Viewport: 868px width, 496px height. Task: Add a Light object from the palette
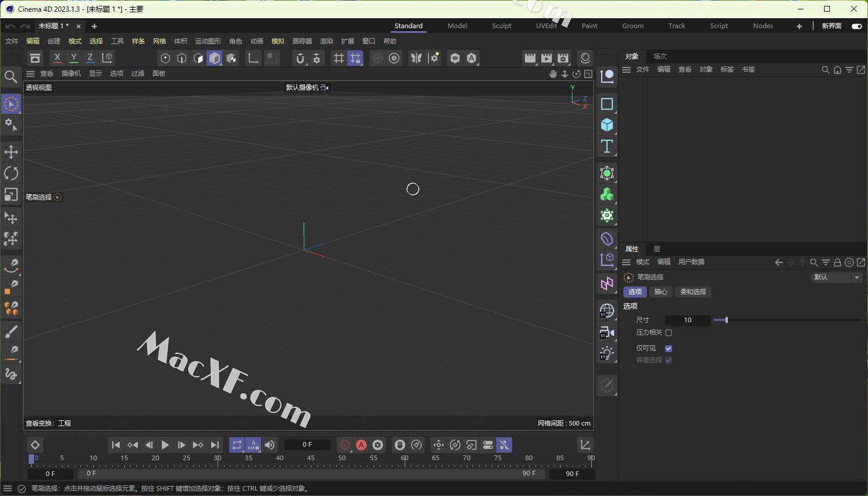click(607, 353)
